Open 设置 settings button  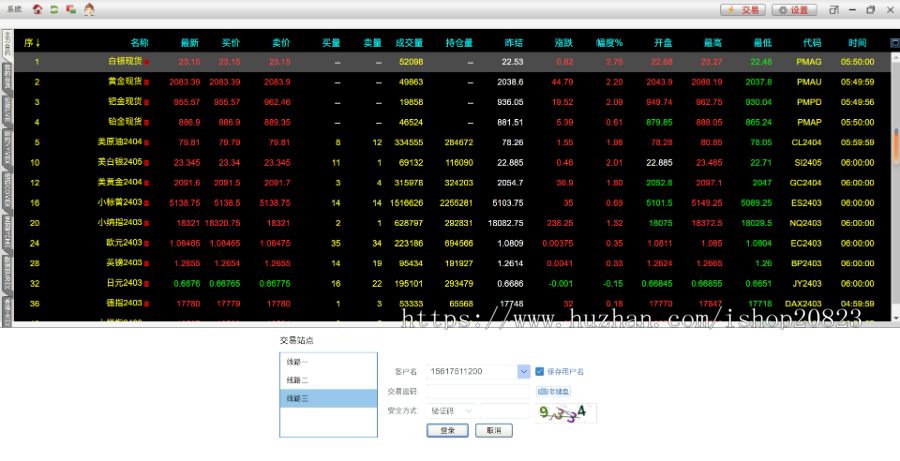[794, 10]
